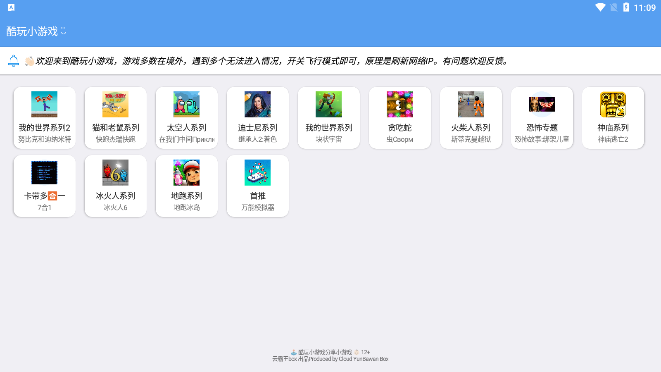Select the 猫和老鼠系列 title text

pyautogui.click(x=116, y=127)
